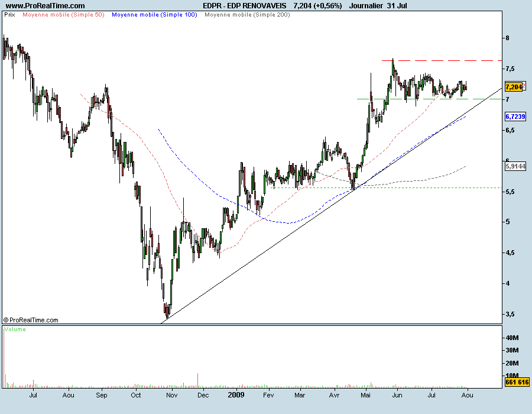
Task: Click the tall red volume spike in late November
Action: pos(198,380)
